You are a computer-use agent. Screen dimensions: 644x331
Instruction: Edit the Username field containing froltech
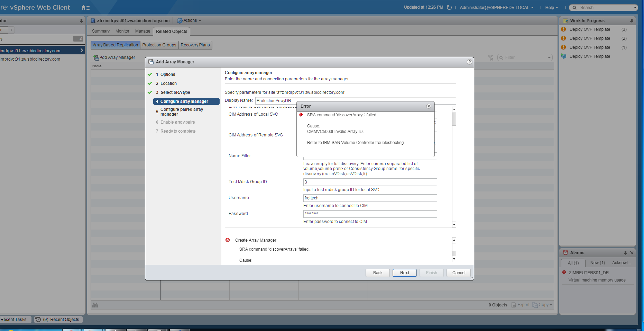[370, 198]
